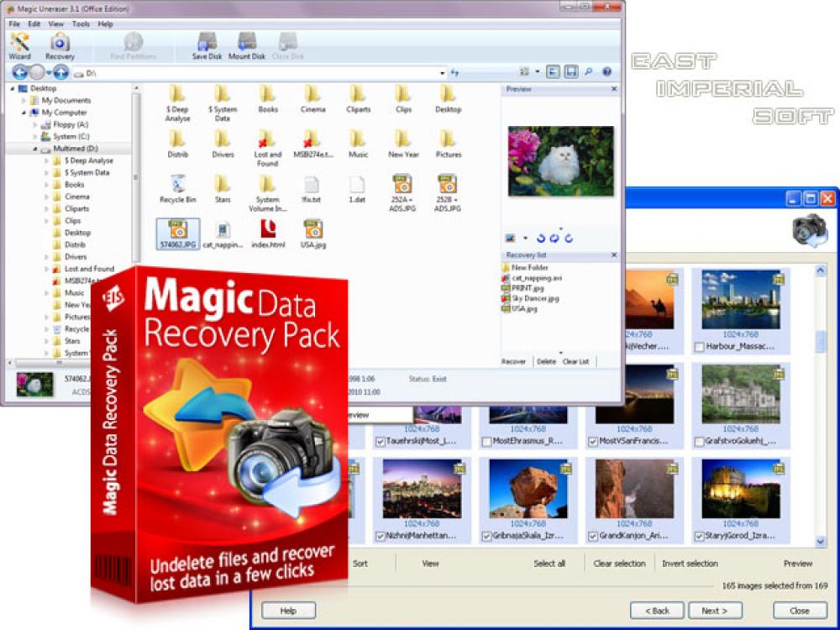This screenshot has width=840, height=630.
Task: Expand the Lost and Found folder in the tree
Action: pos(45,268)
